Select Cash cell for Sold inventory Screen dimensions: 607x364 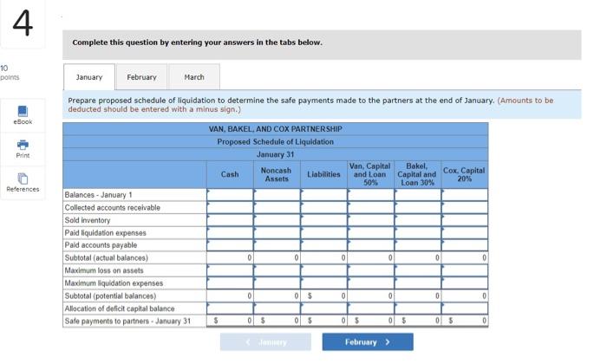click(230, 220)
